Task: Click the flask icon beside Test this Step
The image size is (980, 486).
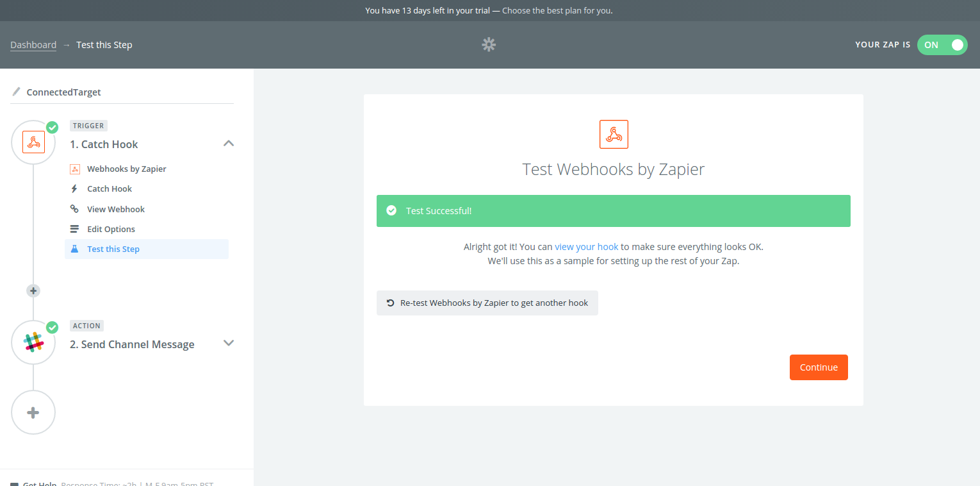Action: (74, 249)
